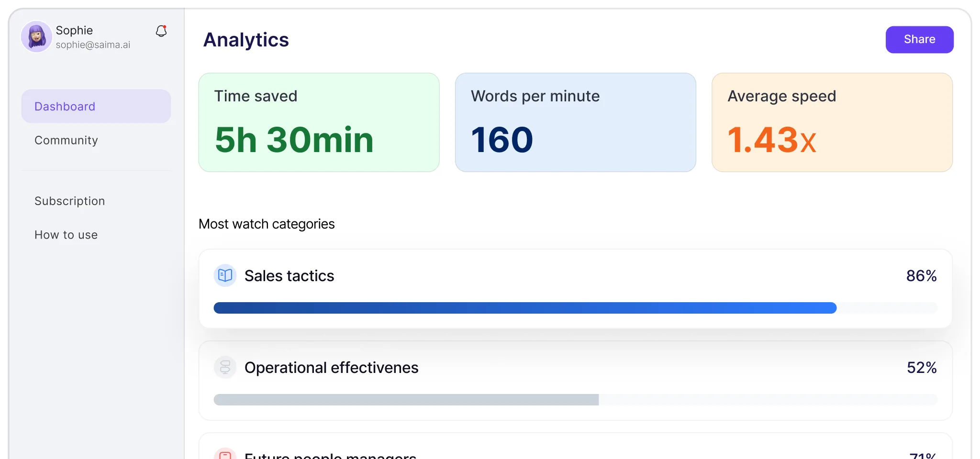This screenshot has height=459, width=980.
Task: Select the Operational effectivenes category icon
Action: point(225,367)
